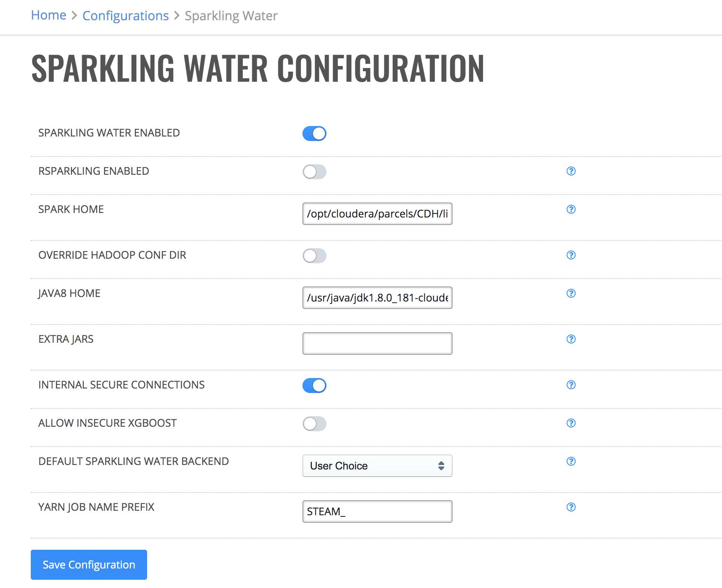
Task: Click help icon beside Extra Jars
Action: [x=571, y=339]
